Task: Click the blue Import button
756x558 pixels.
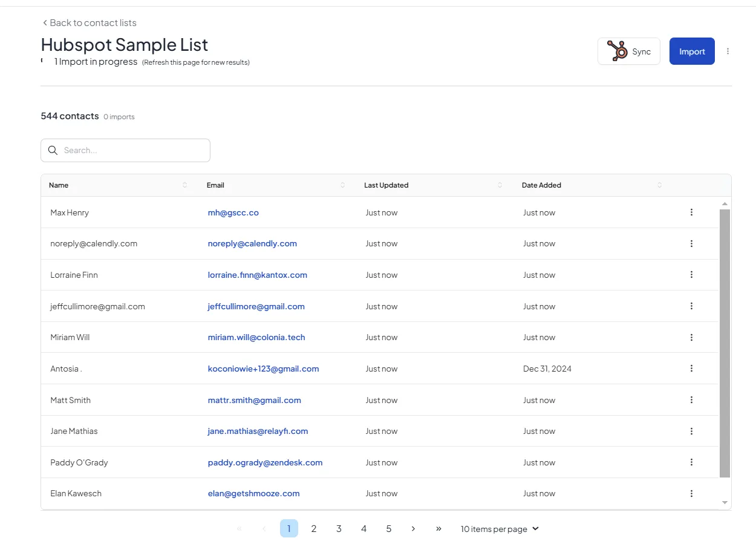Action: (x=692, y=51)
